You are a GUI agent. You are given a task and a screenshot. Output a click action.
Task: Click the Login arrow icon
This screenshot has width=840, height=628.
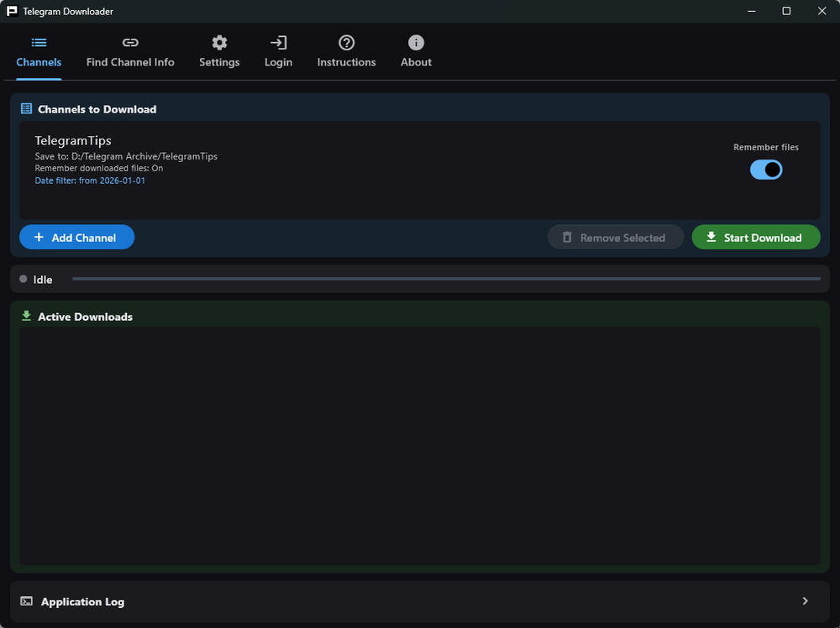(x=278, y=42)
